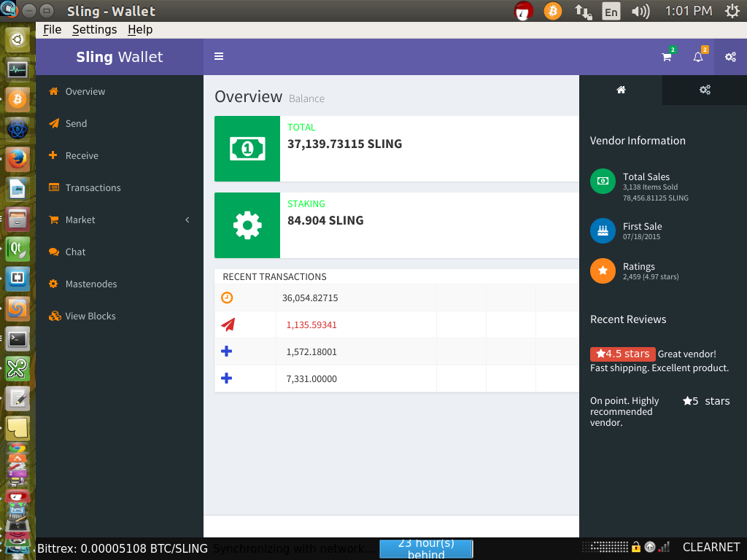Launch Firefox from the dock

[18, 159]
